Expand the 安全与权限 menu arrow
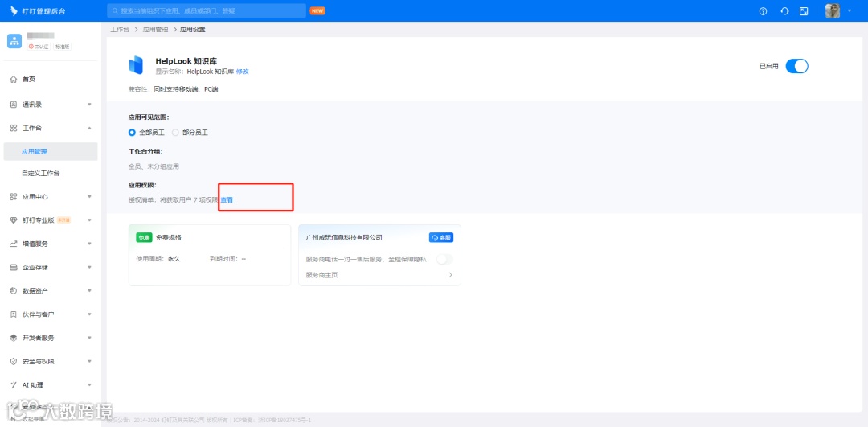Screen dimensions: 868x427 (89, 362)
